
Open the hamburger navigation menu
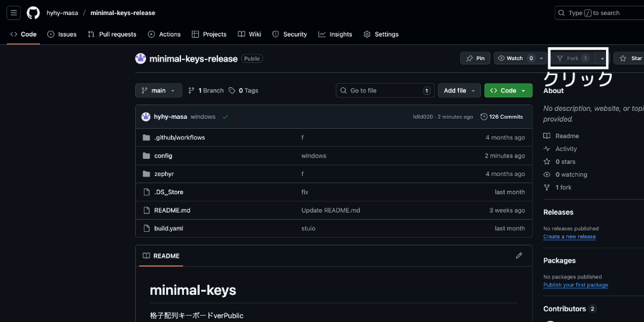point(14,13)
